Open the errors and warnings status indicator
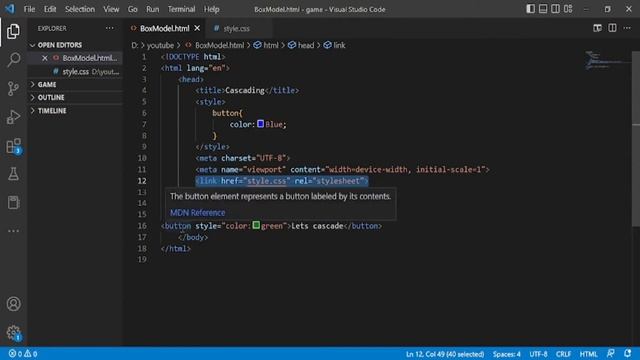The width and height of the screenshot is (640, 360). (23, 354)
